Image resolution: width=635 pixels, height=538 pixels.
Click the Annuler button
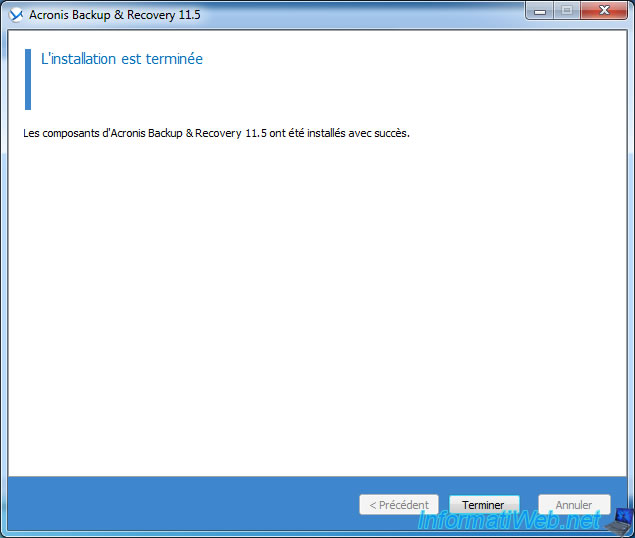tap(573, 505)
